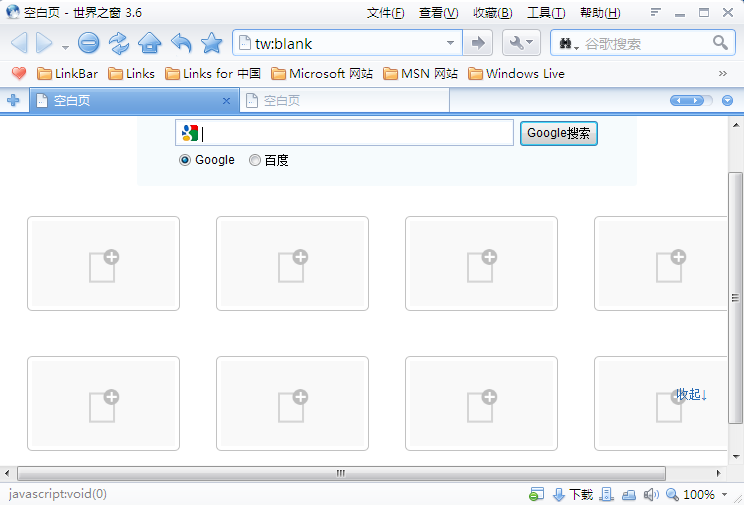Image resolution: width=744 pixels, height=505 pixels.
Task: Switch to the second 空白页 tab
Action: [344, 101]
